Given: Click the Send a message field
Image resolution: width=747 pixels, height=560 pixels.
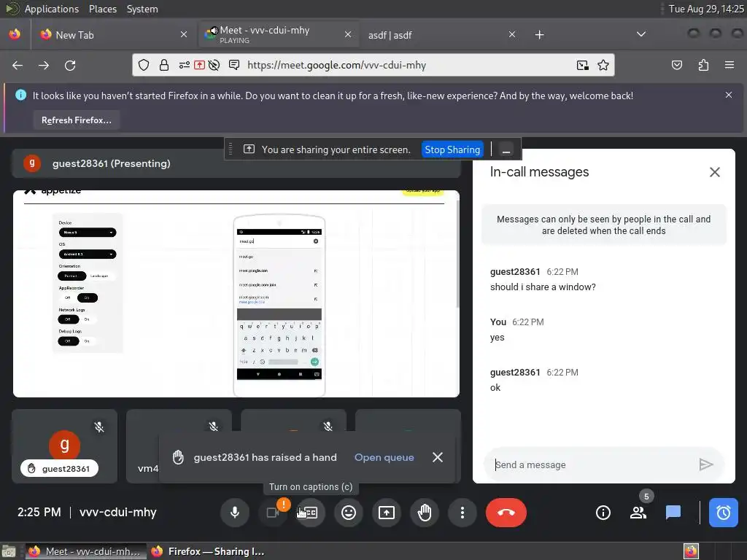Looking at the screenshot, I should [x=591, y=464].
